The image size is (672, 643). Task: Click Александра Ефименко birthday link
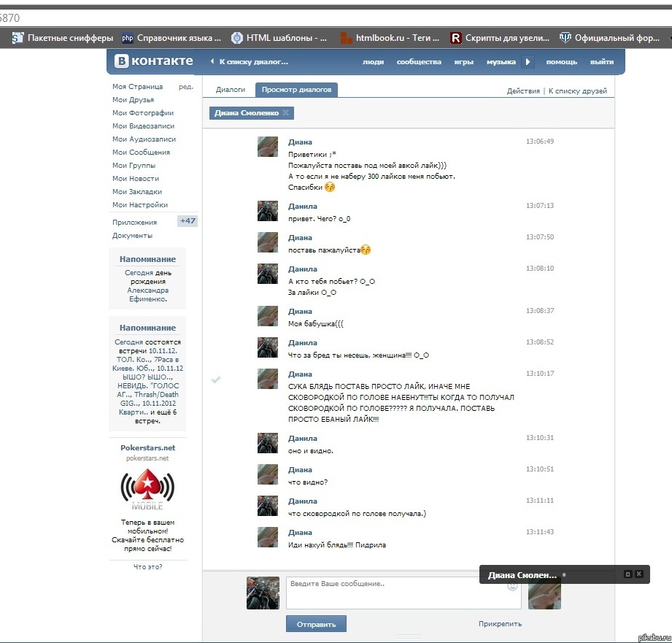148,294
